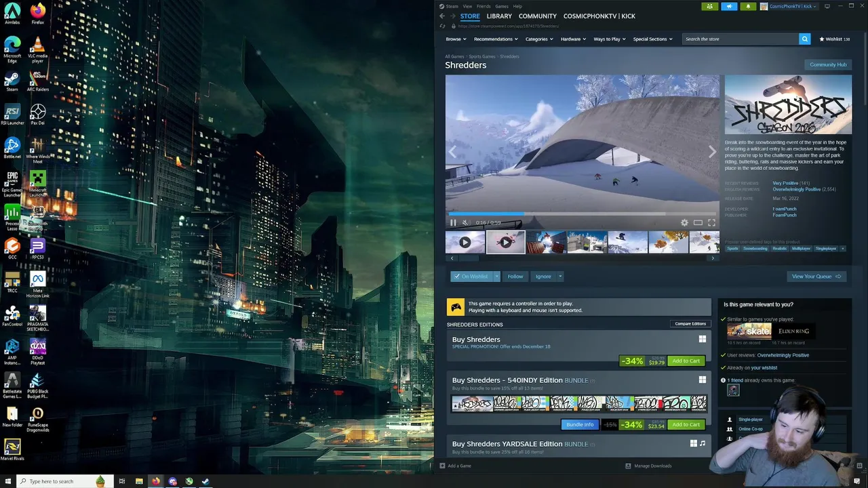Toggle the On Wishlist checkbox button
The image size is (868, 488).
471,277
